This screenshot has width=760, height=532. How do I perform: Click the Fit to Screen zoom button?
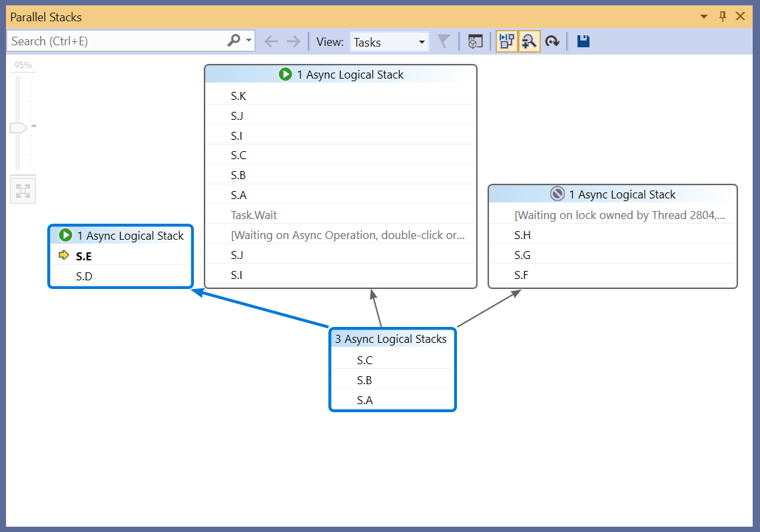pos(23,191)
